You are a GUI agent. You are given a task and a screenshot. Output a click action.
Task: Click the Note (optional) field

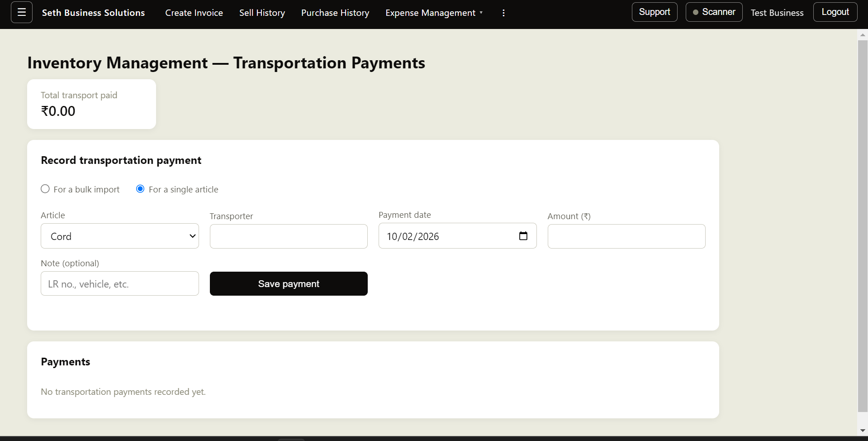pos(120,283)
